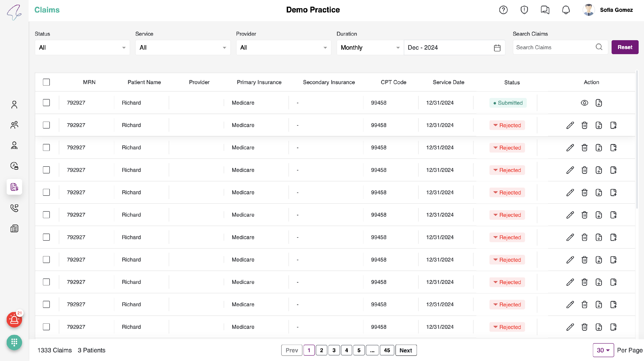The image size is (644, 361).
Task: Delete the second Rejected claim with the trash icon
Action: click(584, 148)
